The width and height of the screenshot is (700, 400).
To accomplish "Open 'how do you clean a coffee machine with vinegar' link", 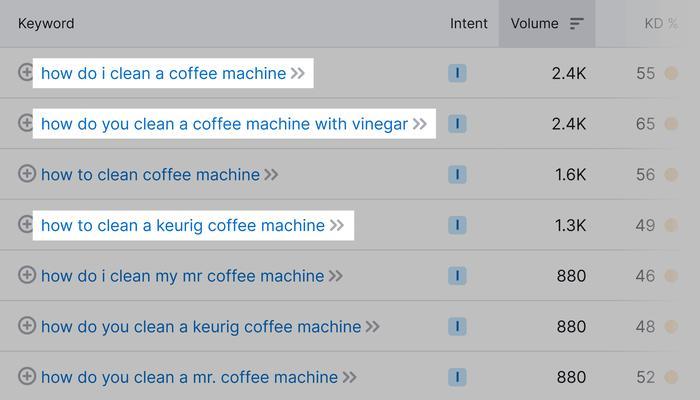I will tap(224, 124).
